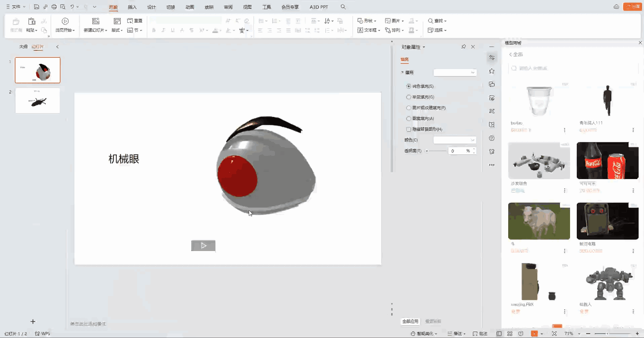
Task: Switch to normal view icon in status bar
Action: click(x=499, y=334)
